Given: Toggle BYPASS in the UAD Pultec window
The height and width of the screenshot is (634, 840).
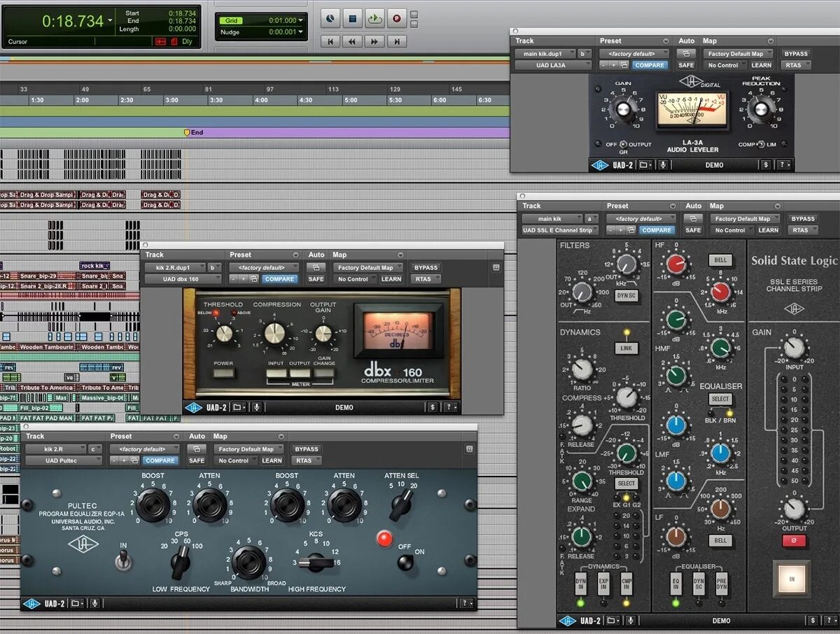Looking at the screenshot, I should pos(306,449).
